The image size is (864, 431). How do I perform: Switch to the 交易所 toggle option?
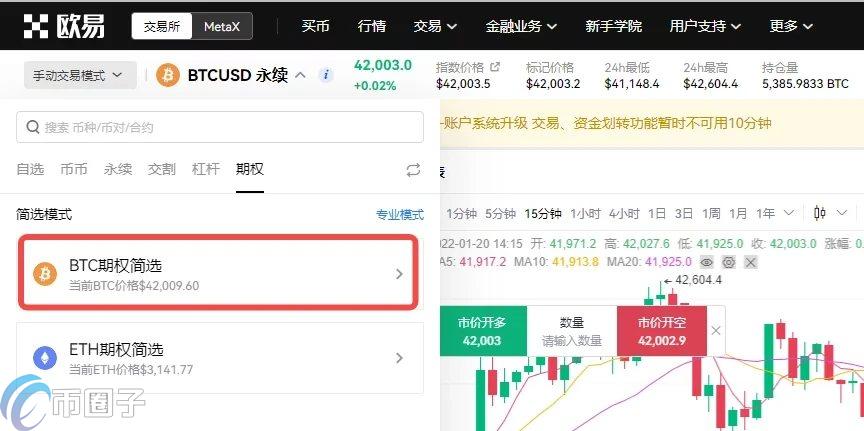pos(162,26)
